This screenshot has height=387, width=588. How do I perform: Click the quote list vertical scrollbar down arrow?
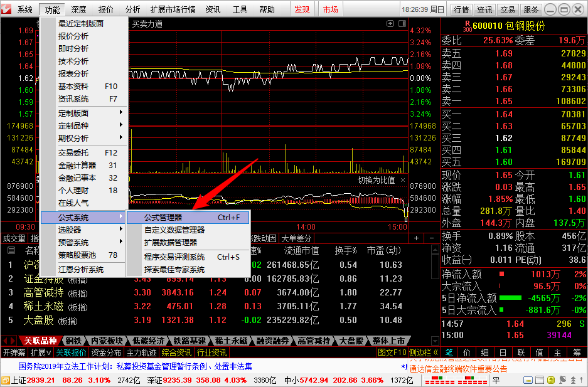(x=435, y=341)
